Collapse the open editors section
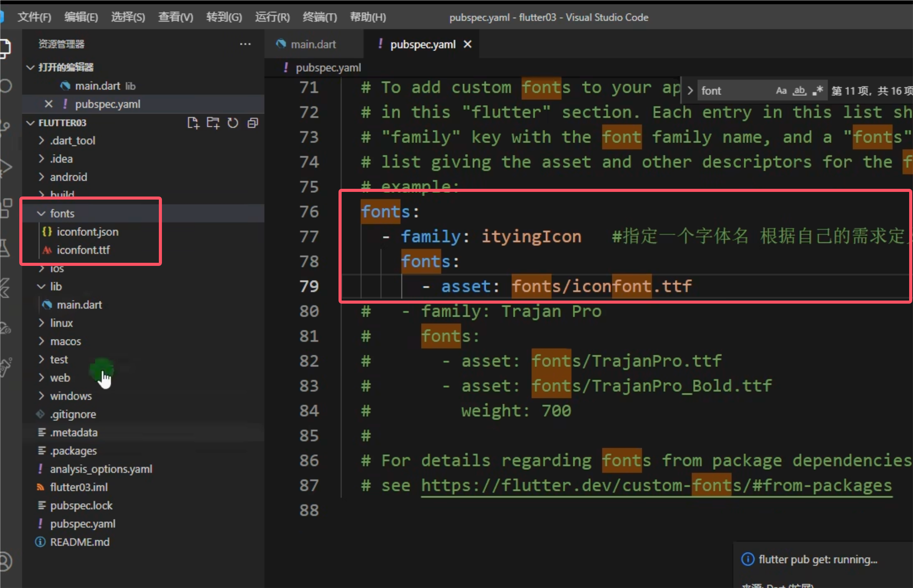The image size is (913, 588). click(x=30, y=67)
